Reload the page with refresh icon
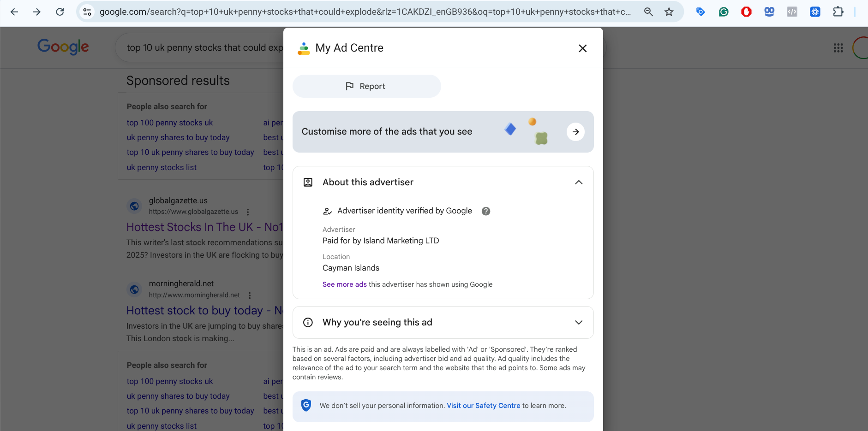868x431 pixels. coord(60,12)
